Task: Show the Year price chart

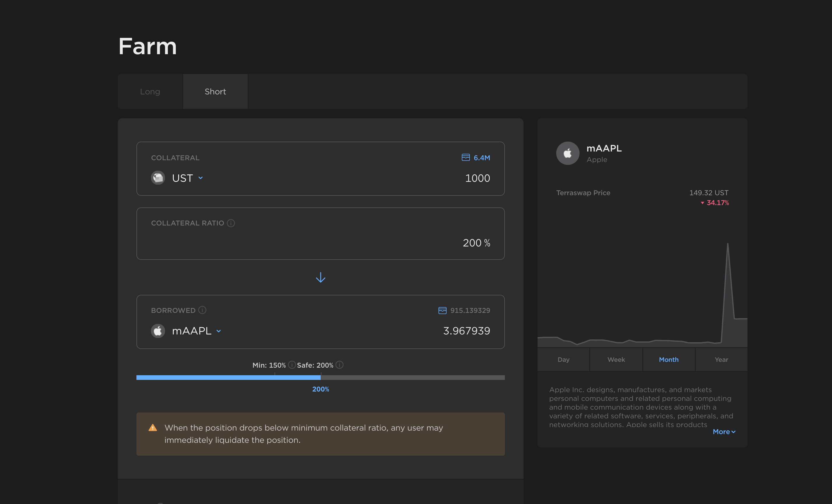Action: 721,360
